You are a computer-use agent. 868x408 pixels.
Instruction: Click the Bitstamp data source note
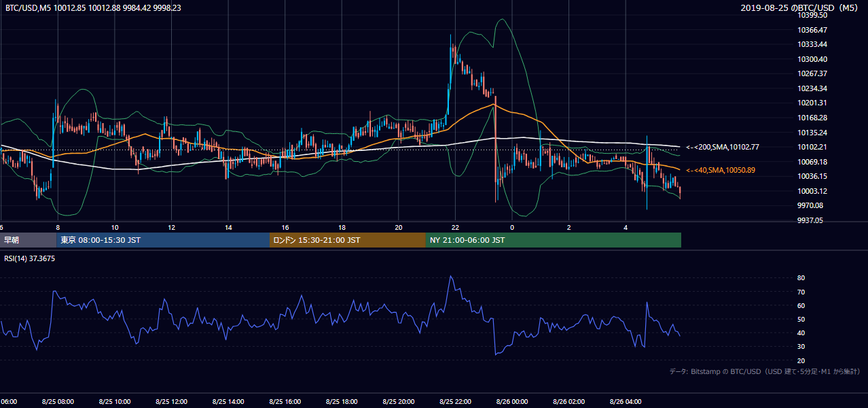765,371
